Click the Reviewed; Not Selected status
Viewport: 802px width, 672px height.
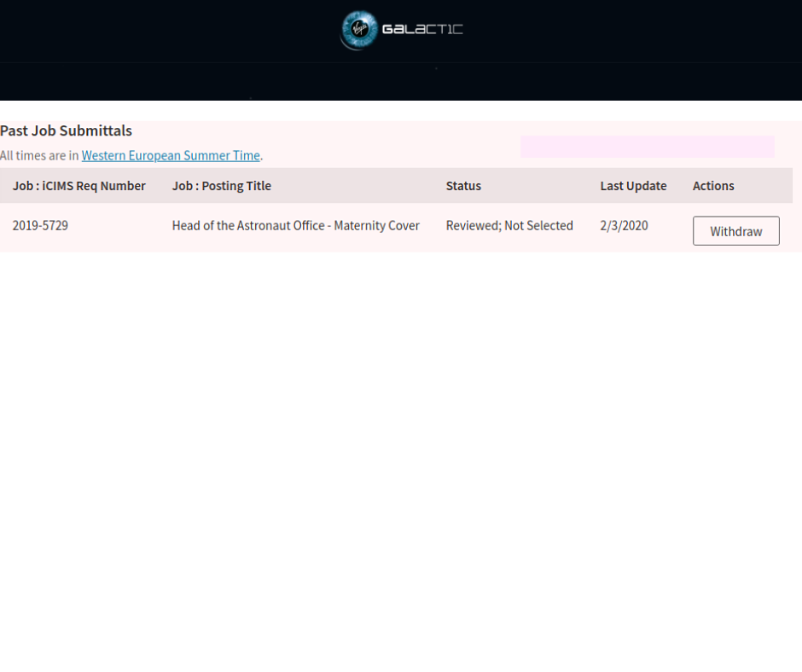pyautogui.click(x=509, y=225)
